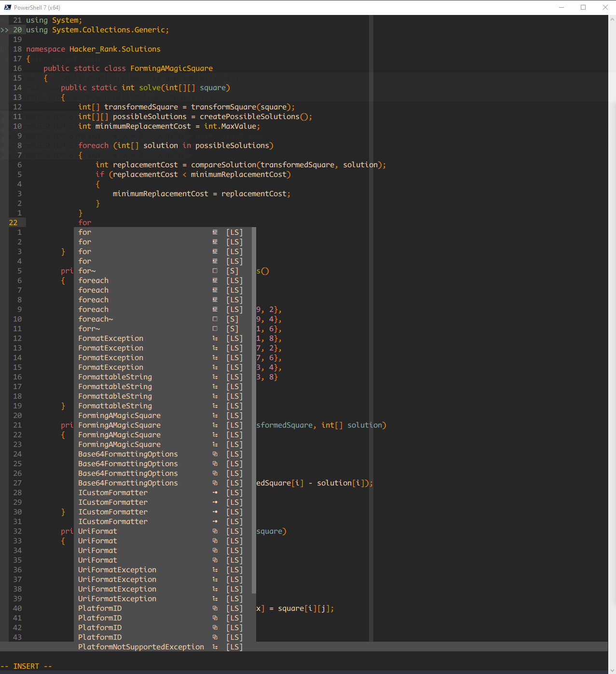Click the class icon next to PlatformNotSupportedException
This screenshot has width=616, height=674.
(215, 647)
